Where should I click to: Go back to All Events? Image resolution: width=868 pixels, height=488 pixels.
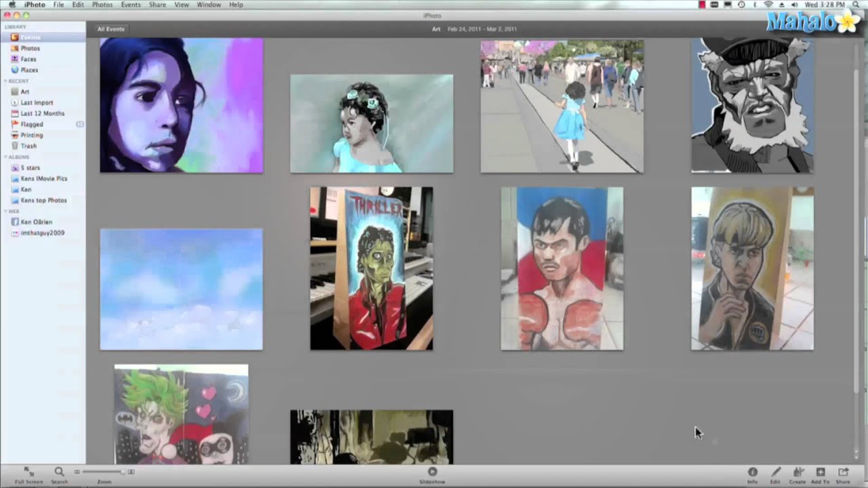tap(111, 29)
